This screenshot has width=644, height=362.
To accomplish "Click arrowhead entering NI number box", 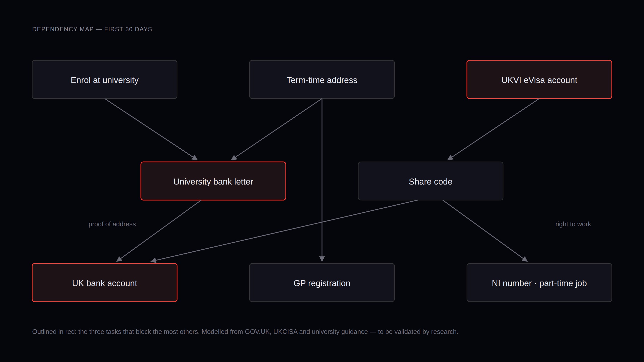I will 525,259.
